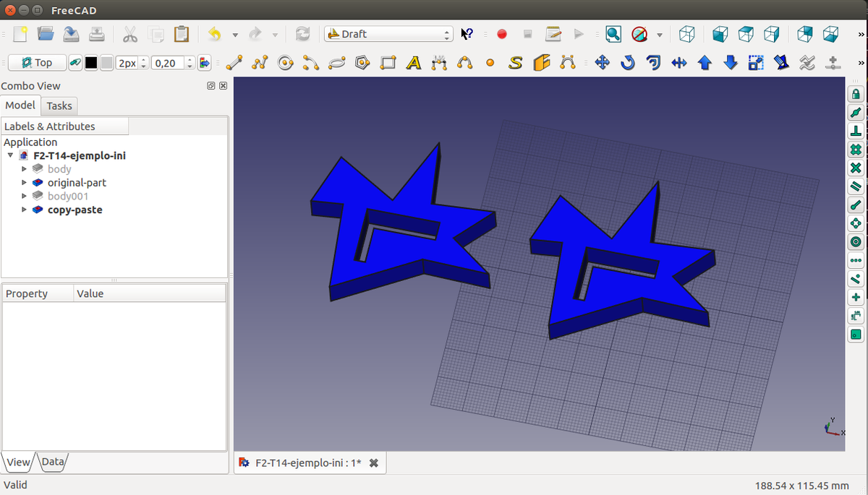Viewport: 868px width, 495px height.
Task: Select the Draft Rotate tool
Action: 628,63
